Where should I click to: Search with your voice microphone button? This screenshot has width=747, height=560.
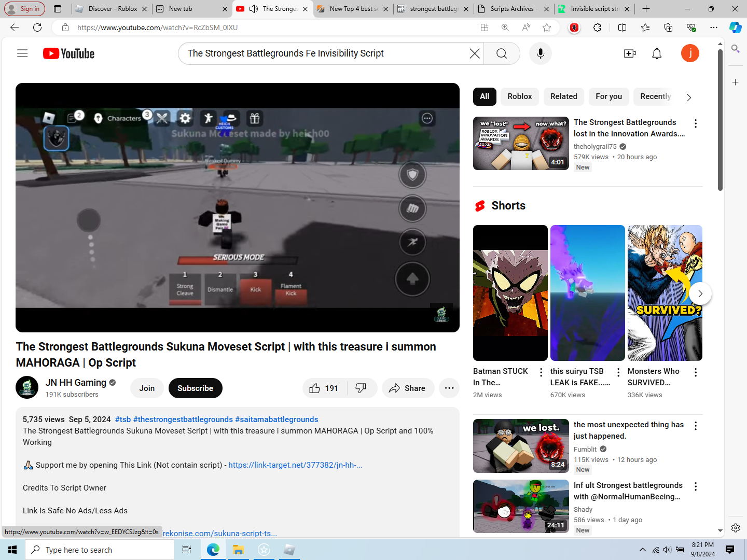coord(541,53)
